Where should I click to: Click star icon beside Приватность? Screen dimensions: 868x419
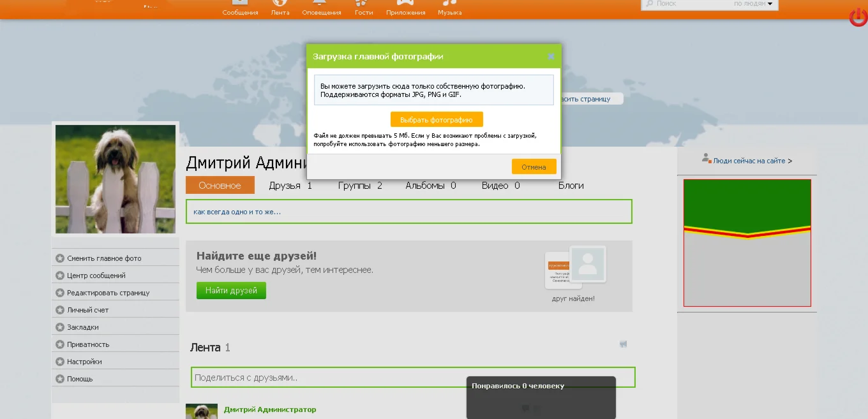coord(60,344)
